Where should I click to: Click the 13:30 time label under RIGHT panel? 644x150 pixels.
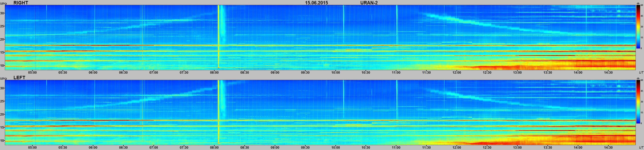click(548, 72)
